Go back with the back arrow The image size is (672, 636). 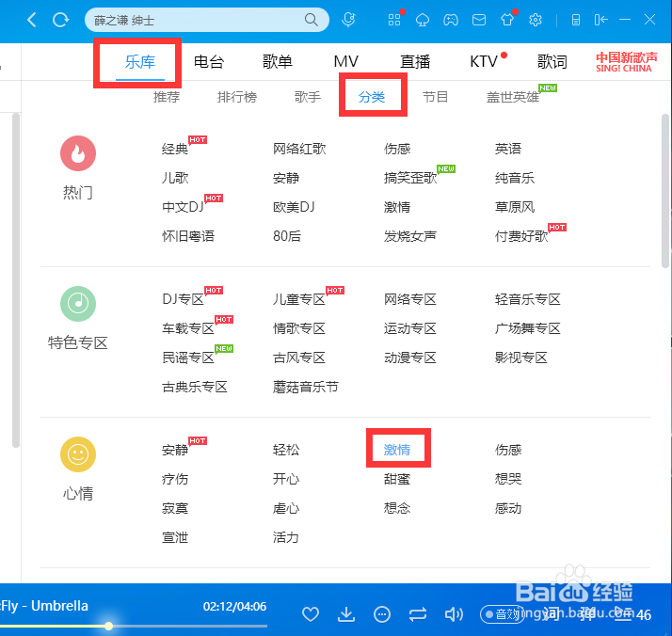click(x=32, y=20)
